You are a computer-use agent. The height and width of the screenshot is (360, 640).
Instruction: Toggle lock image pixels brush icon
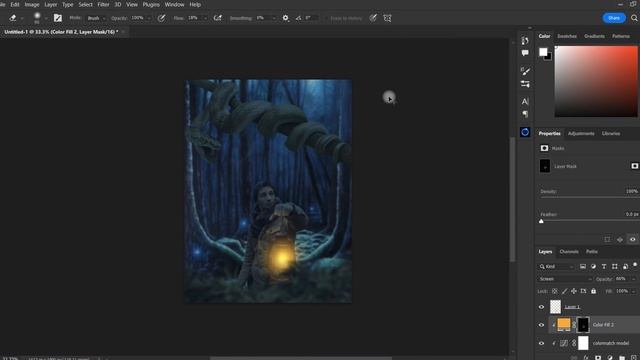coord(564,291)
